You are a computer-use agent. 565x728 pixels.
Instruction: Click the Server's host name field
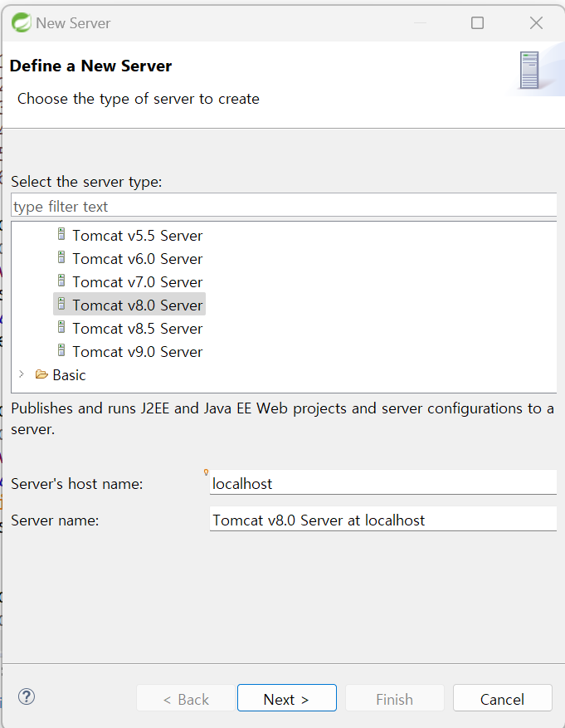[x=383, y=483]
